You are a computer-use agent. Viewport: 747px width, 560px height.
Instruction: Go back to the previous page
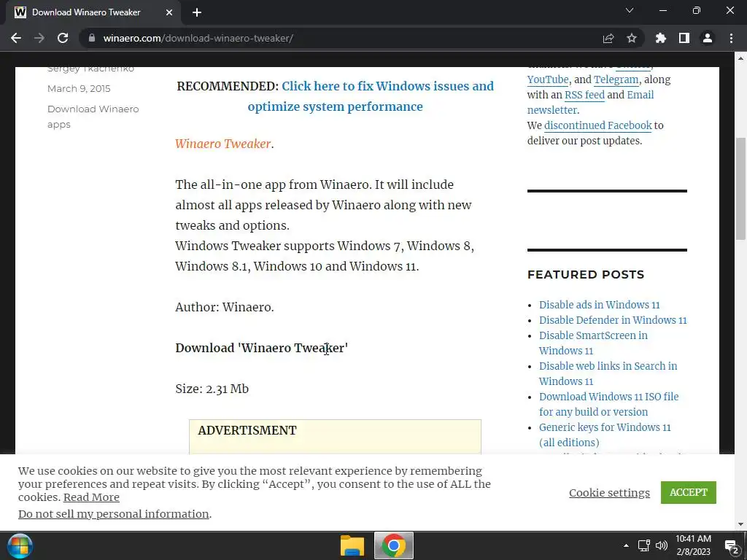tap(16, 38)
